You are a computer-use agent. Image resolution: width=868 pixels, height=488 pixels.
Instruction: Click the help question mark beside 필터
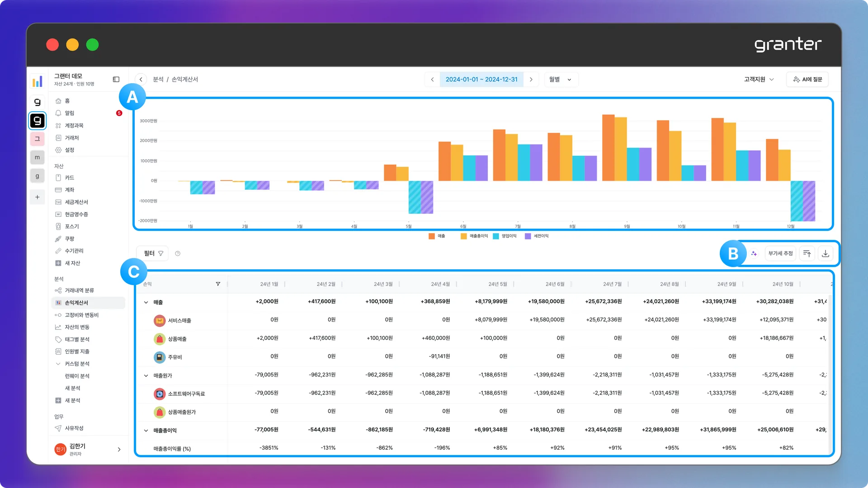pos(178,253)
